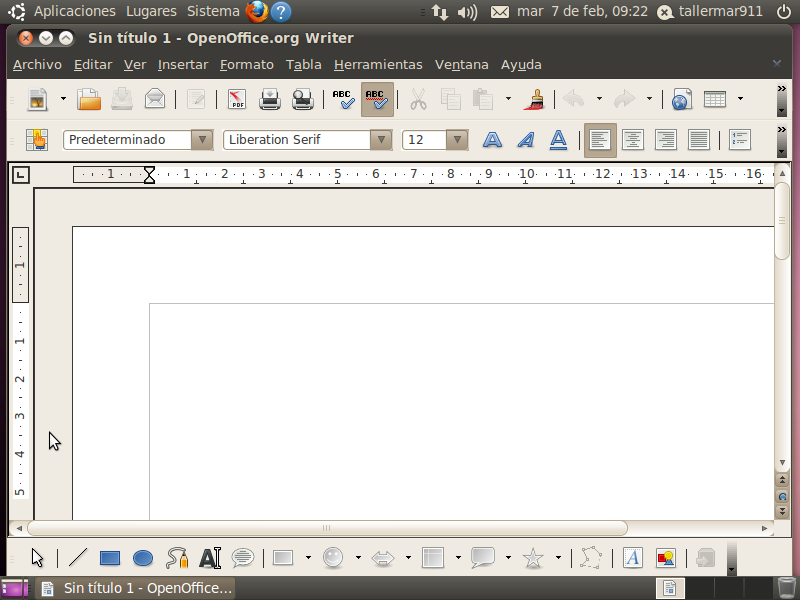The width and height of the screenshot is (800, 600).
Task: Export the document directly as PDF
Action: coord(237,99)
